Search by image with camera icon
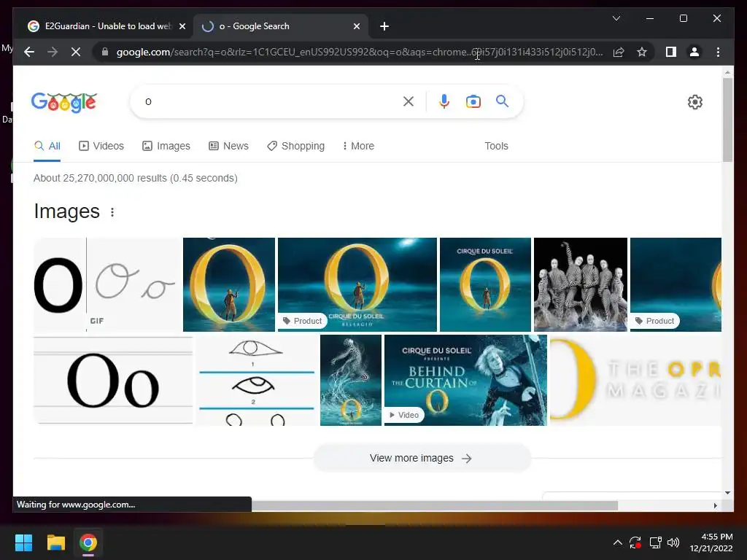This screenshot has width=747, height=560. (473, 101)
